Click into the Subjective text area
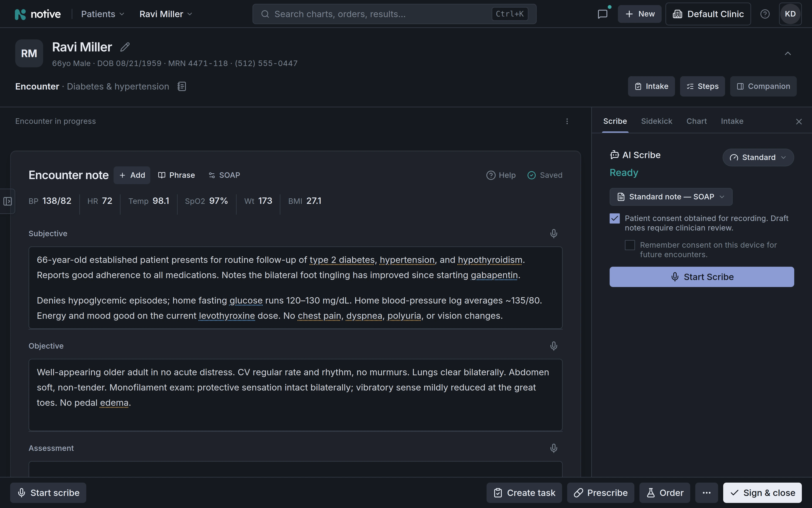 tap(295, 288)
